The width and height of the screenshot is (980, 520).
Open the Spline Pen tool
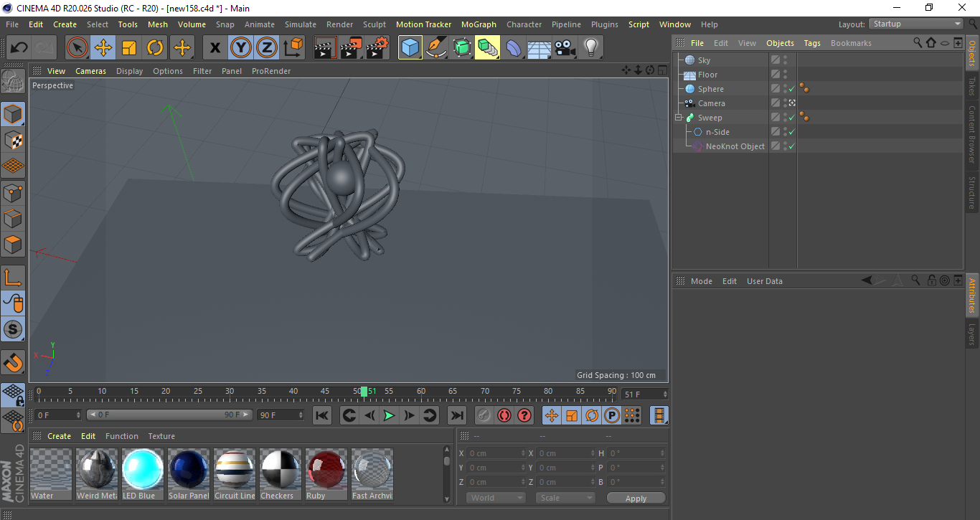[x=436, y=48]
